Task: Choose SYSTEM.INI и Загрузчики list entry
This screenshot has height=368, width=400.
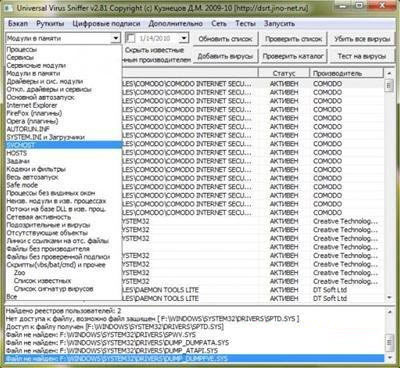Action: click(63, 137)
